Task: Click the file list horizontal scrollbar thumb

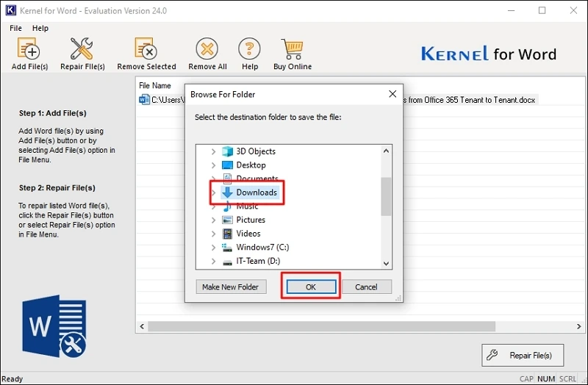Action: [x=321, y=326]
